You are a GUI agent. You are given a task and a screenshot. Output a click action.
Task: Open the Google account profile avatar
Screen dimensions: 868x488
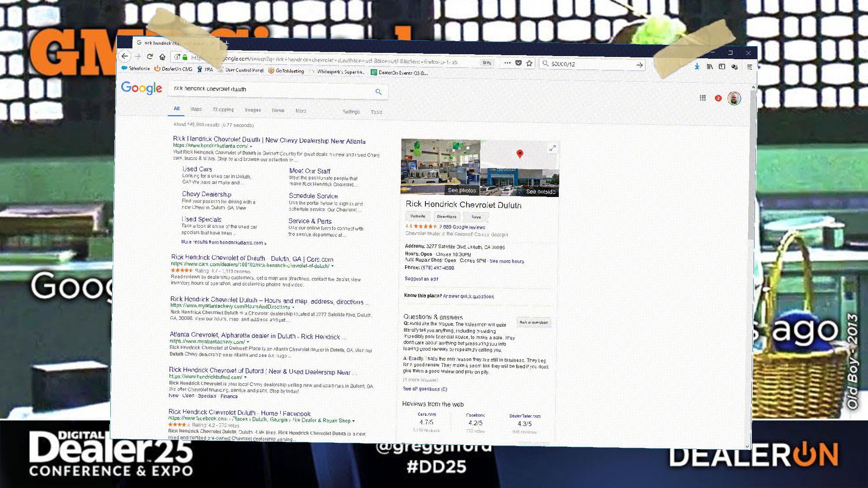pyautogui.click(x=734, y=99)
